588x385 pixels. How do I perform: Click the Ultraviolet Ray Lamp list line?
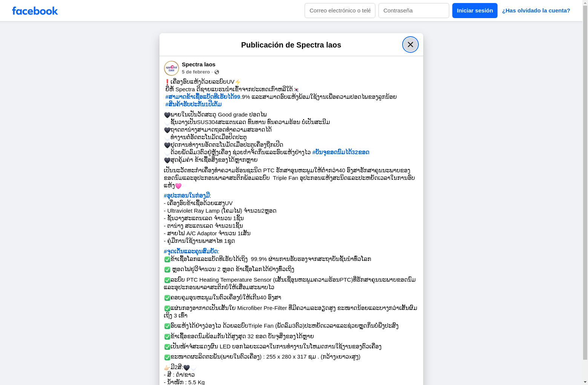[220, 211]
